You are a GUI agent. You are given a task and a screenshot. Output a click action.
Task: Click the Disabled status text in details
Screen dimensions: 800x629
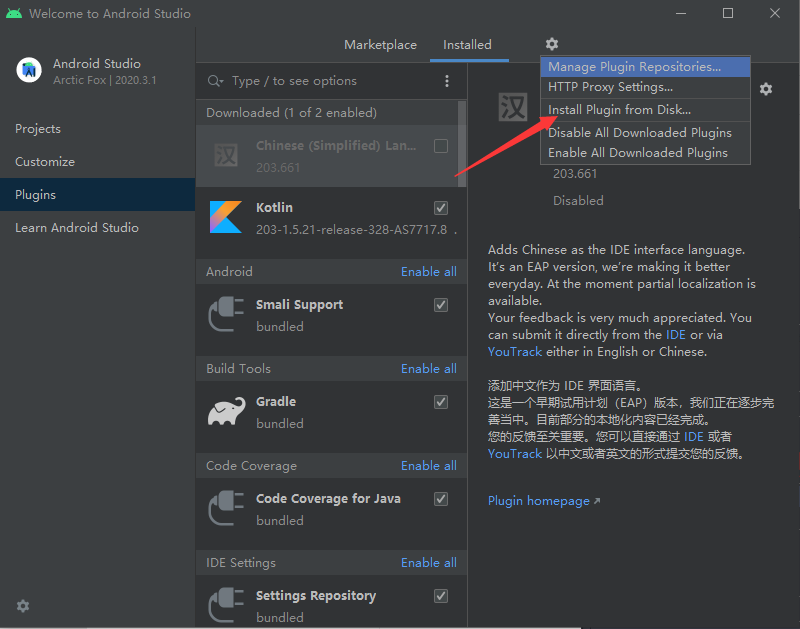click(x=578, y=200)
